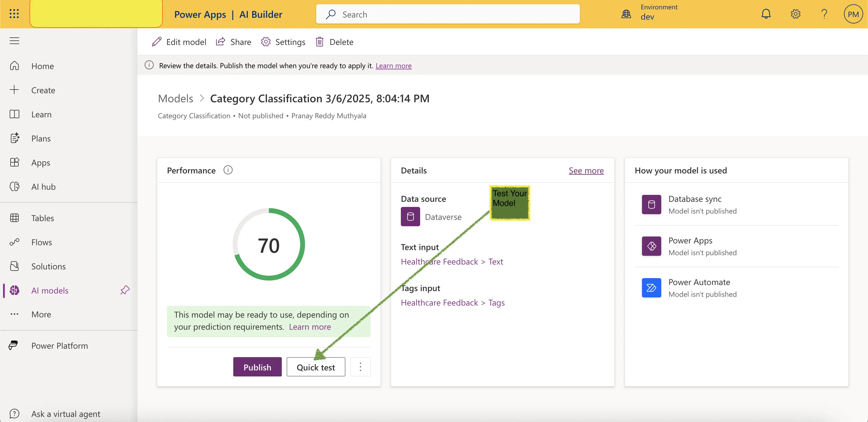Select the Healthcare Feedback Text input link

coord(451,261)
